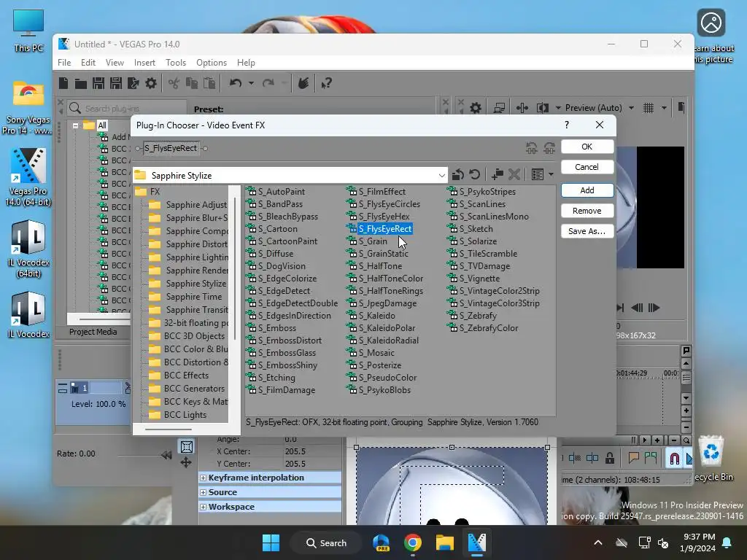Click the Cut scissors icon
This screenshot has width=747, height=560.
tap(174, 83)
